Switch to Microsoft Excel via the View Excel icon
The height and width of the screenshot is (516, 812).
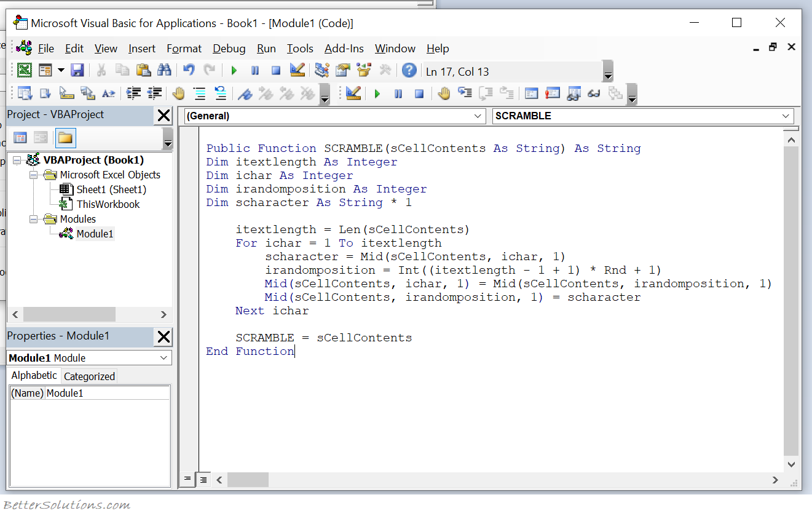(x=24, y=70)
